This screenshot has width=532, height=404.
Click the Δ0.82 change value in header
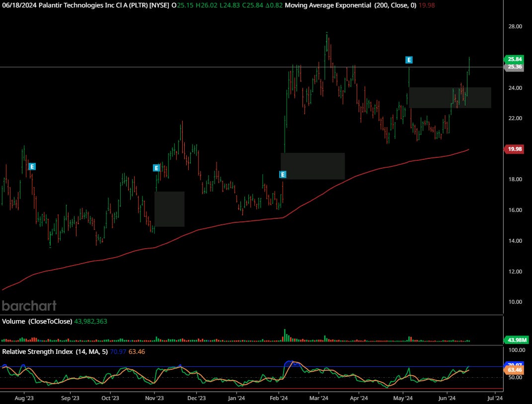274,5
